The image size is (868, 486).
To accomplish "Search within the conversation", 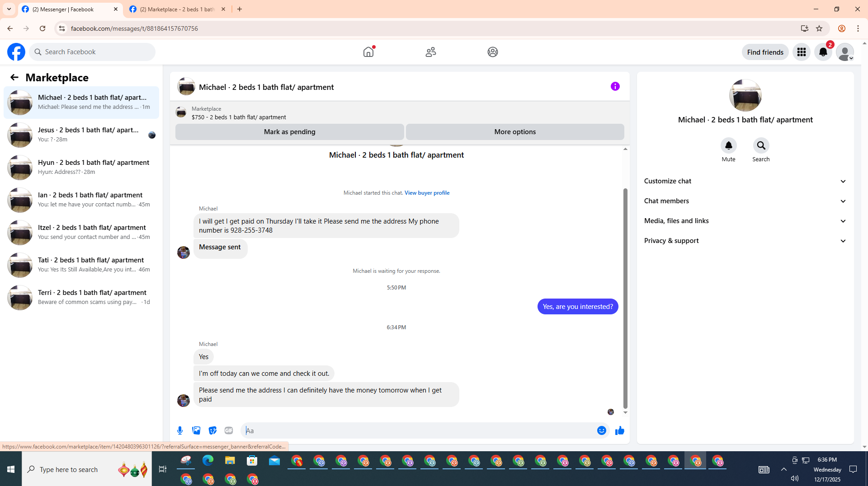I will point(761,145).
